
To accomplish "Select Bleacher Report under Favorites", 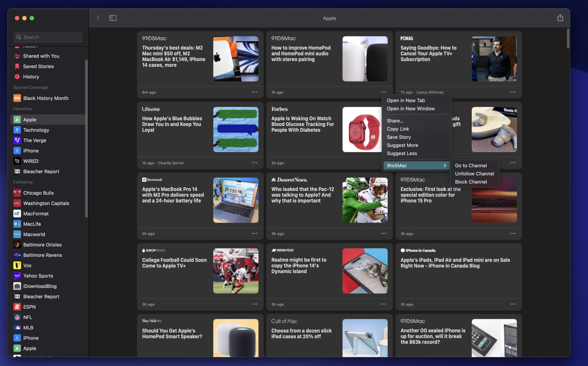I will click(48, 171).
